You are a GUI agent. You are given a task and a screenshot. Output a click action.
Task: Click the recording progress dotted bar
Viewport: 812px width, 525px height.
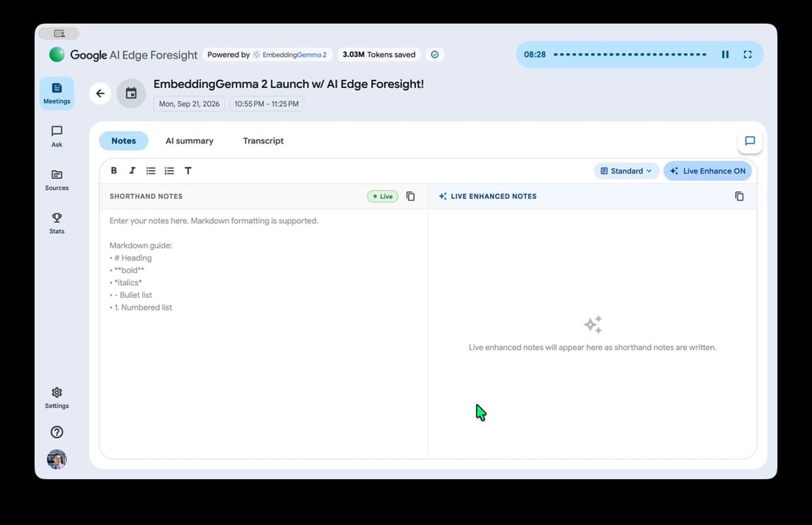point(630,54)
